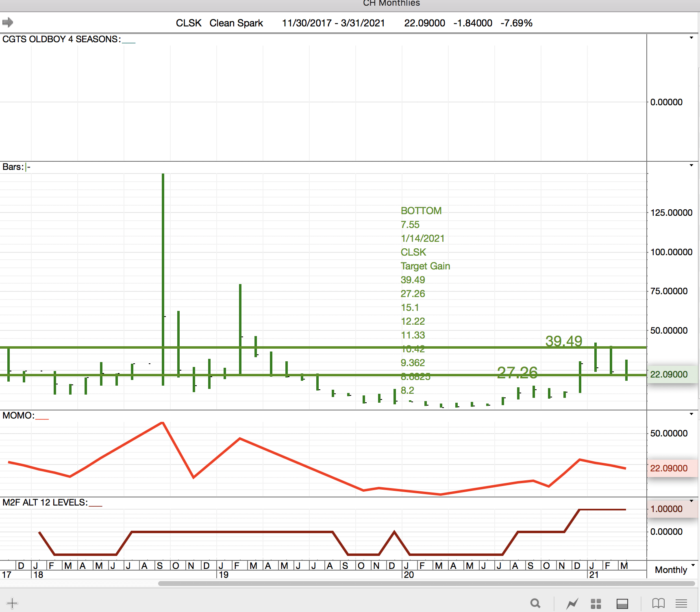
Task: Click the 15.1 target value
Action: click(409, 307)
